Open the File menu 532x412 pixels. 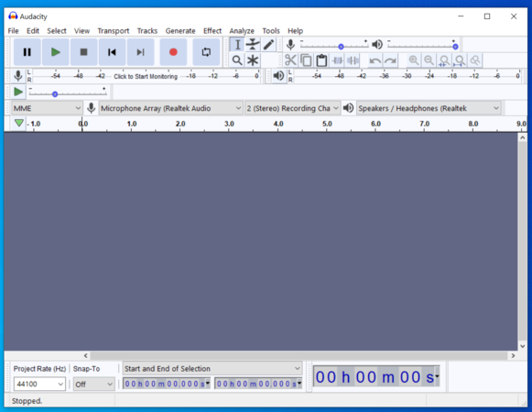(x=13, y=31)
